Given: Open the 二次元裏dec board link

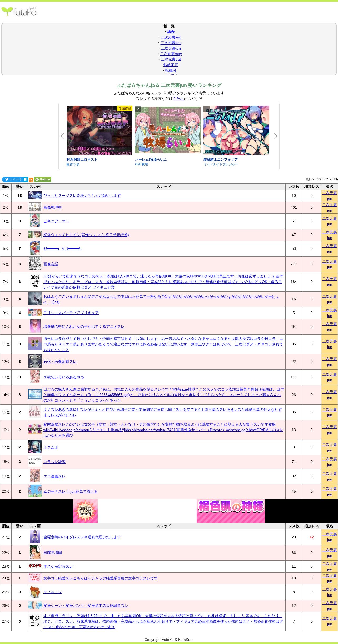Looking at the screenshot, I should [171, 43].
